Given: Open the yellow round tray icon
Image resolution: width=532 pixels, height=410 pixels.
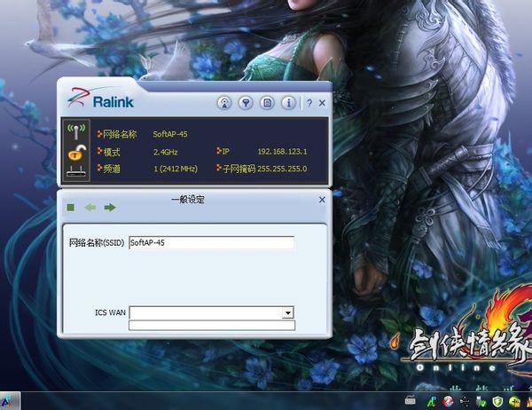Looking at the screenshot, I should tap(514, 402).
